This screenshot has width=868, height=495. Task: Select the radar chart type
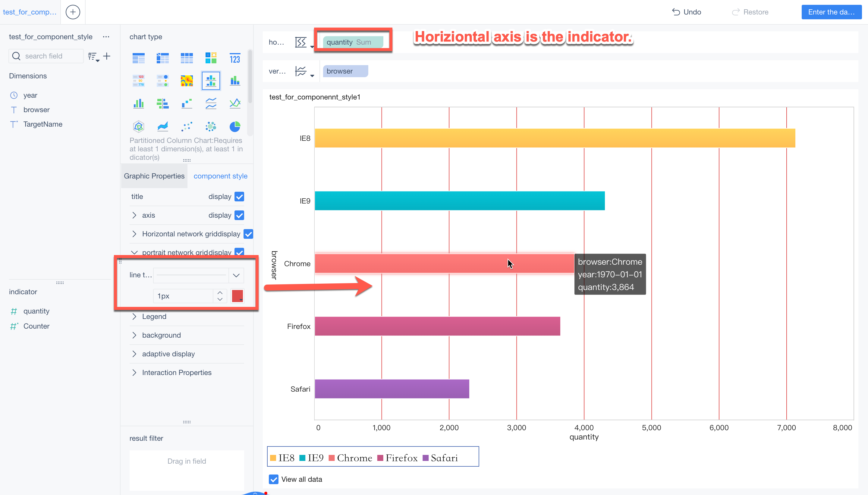click(x=138, y=127)
